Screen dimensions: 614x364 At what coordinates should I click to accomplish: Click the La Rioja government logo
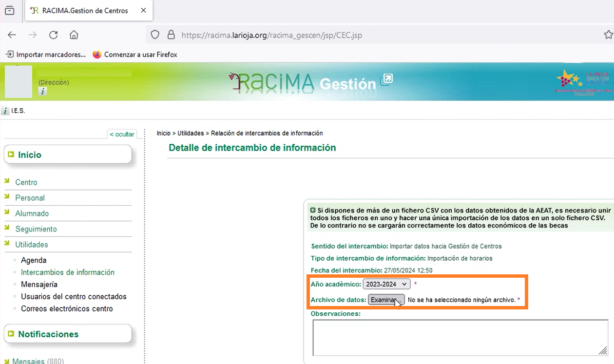tap(583, 82)
